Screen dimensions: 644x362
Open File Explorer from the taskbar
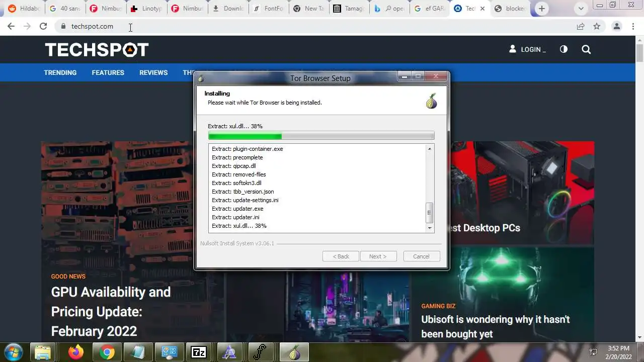click(x=43, y=352)
